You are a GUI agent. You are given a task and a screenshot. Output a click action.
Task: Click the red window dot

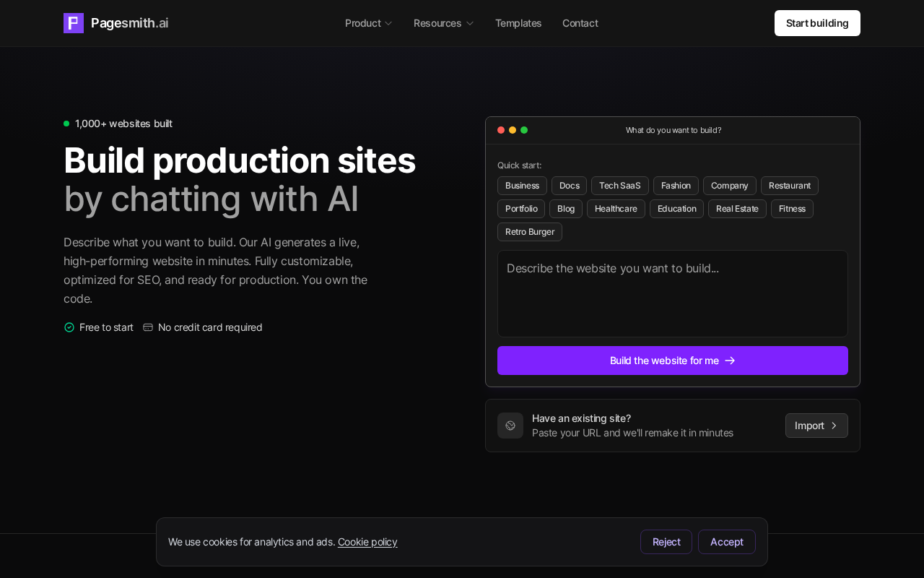point(501,130)
